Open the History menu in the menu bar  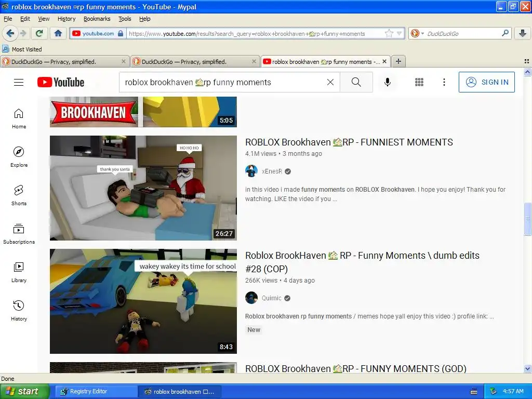66,19
